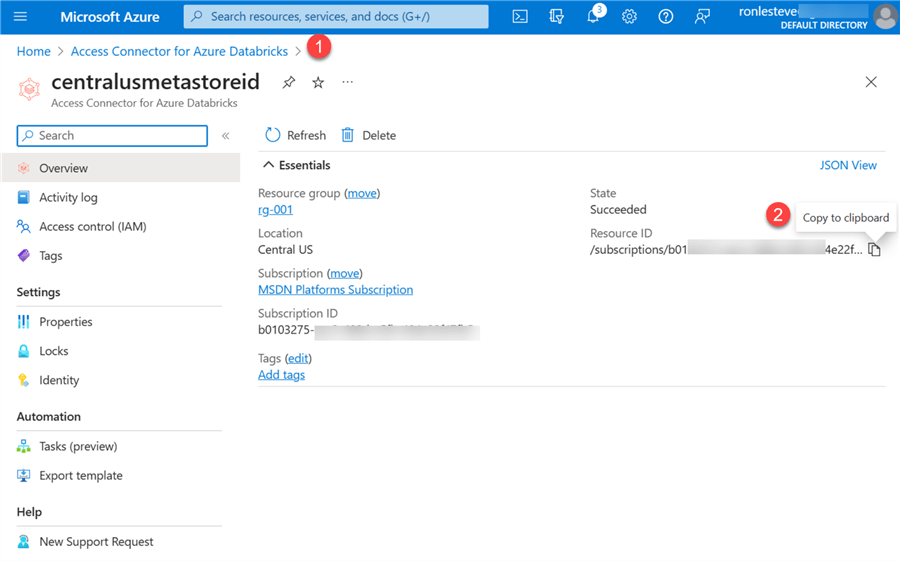The height and width of the screenshot is (561, 900).
Task: Click move link beside Resource group
Action: click(362, 193)
